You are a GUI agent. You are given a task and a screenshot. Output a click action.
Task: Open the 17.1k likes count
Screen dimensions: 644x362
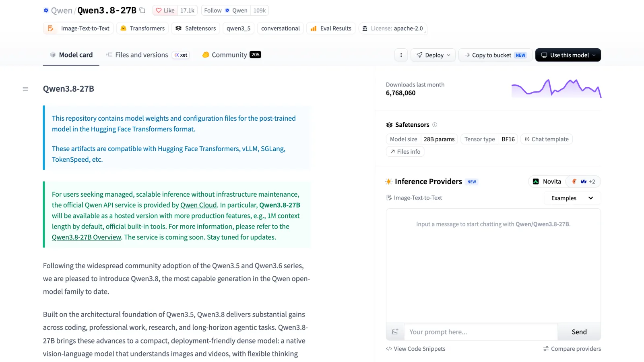[x=187, y=10]
